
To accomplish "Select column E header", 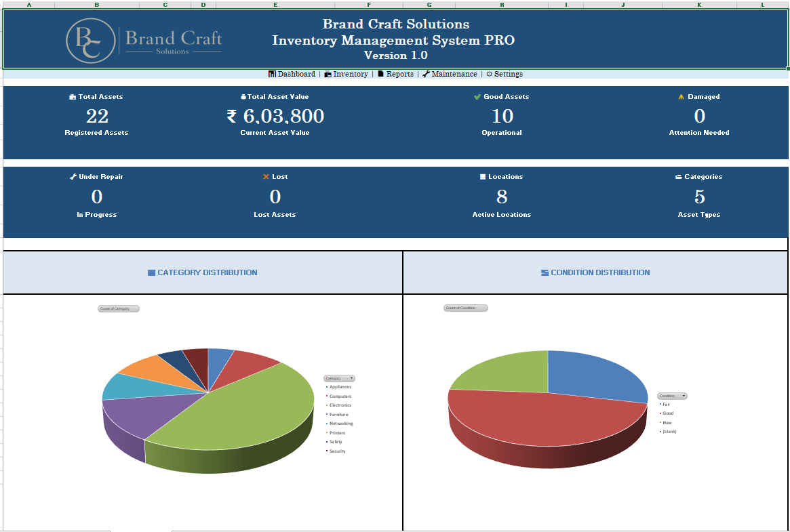I will click(x=275, y=5).
